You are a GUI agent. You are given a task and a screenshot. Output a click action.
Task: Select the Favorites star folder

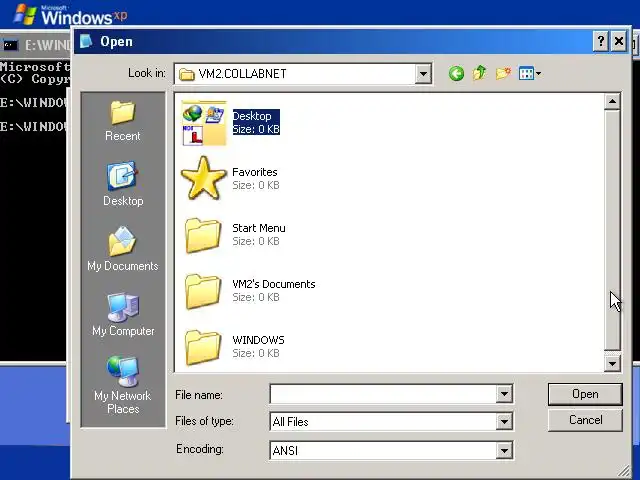(x=204, y=178)
